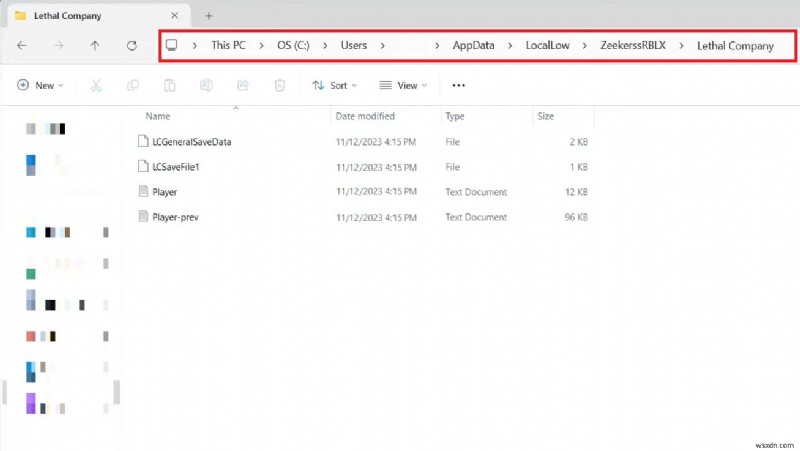
Task: Navigate to AppData in breadcrumb
Action: click(x=473, y=45)
